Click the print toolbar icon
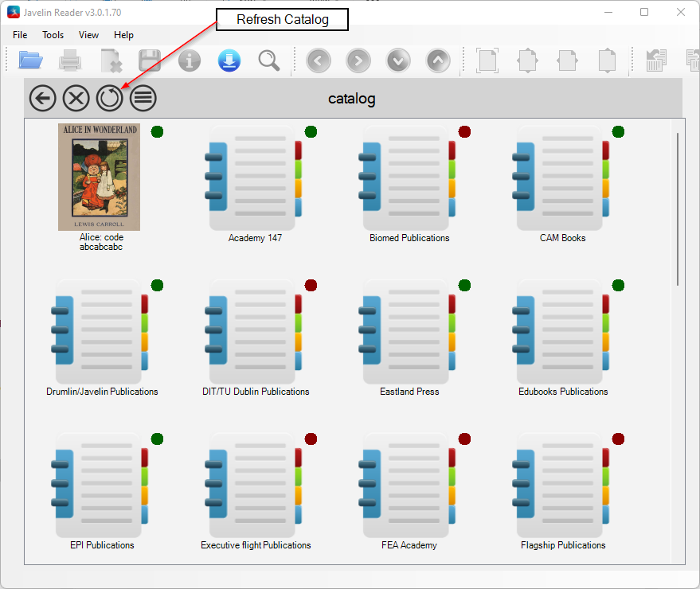700x589 pixels. 70,60
